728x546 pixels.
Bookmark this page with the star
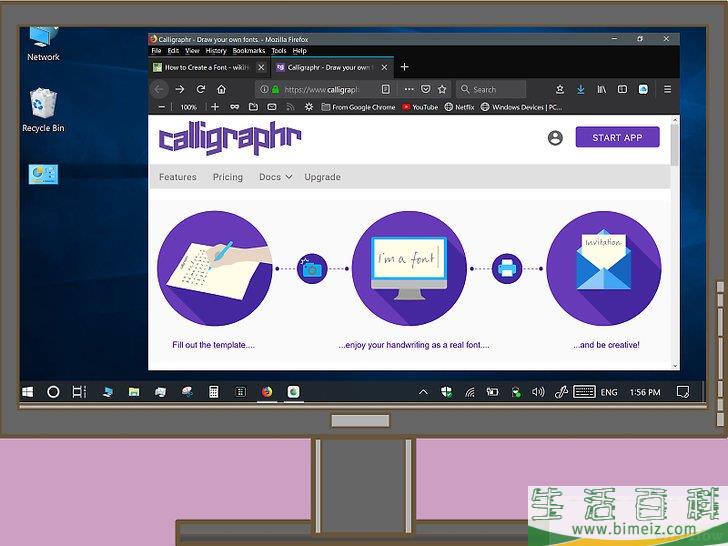(x=442, y=89)
